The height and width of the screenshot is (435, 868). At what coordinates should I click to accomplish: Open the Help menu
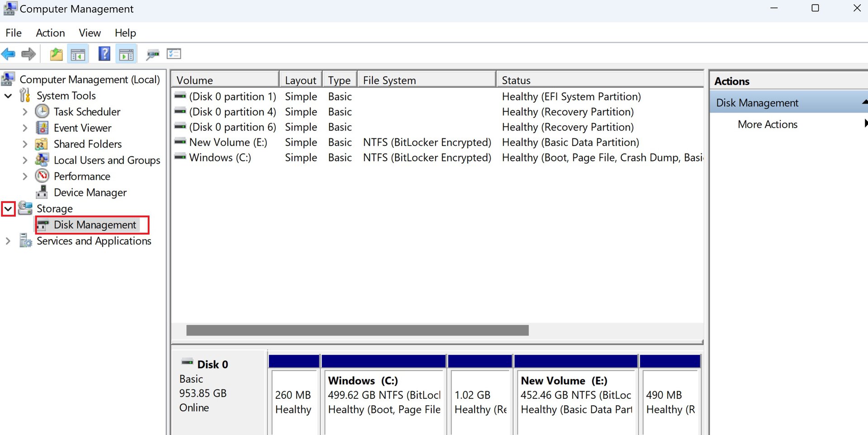coord(125,33)
